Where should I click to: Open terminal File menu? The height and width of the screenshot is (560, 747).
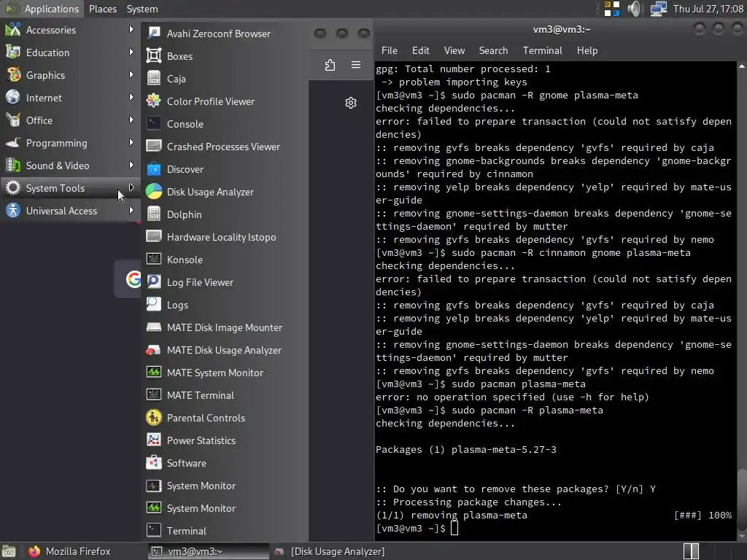(x=390, y=50)
